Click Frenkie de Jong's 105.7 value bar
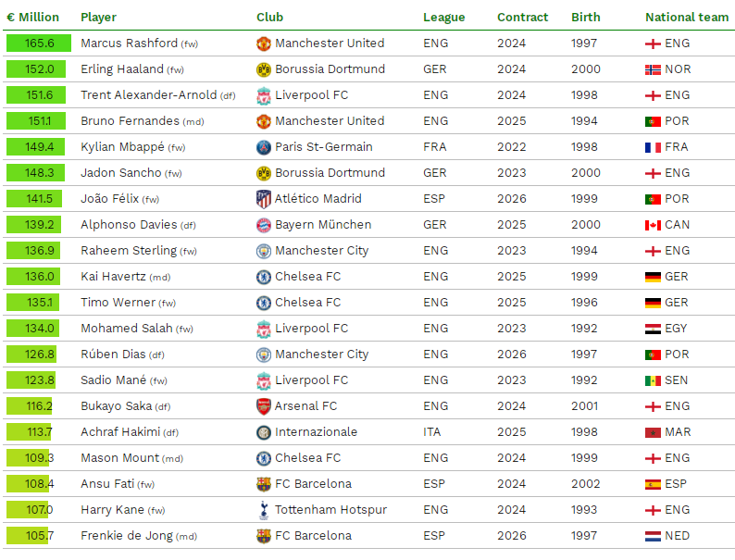Screen dimensions: 735x560 click(28, 536)
